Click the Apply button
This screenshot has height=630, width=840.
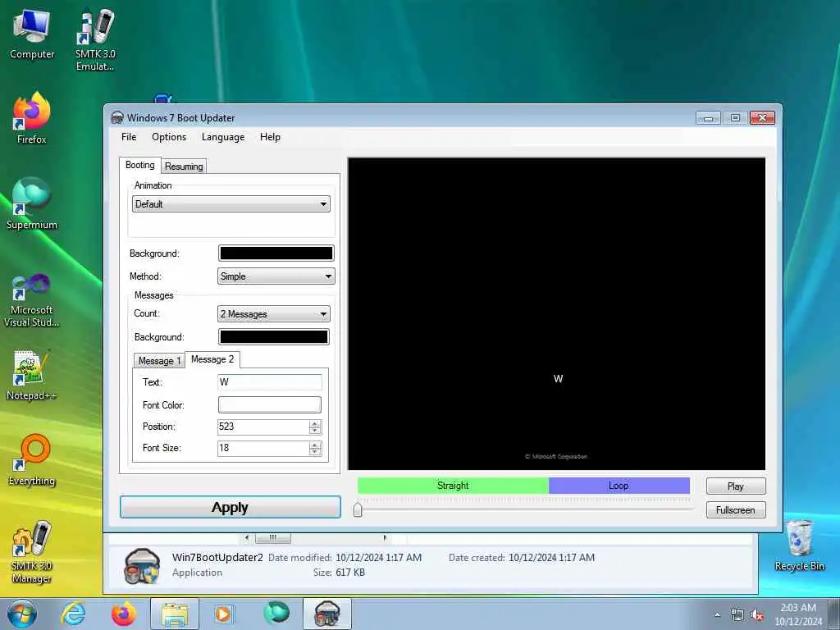point(231,507)
